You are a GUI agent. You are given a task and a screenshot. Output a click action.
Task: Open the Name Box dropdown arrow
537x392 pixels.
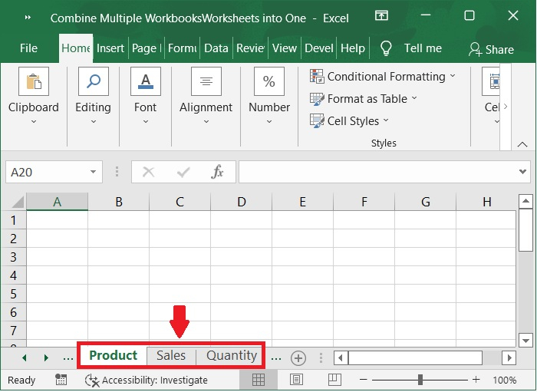click(93, 172)
